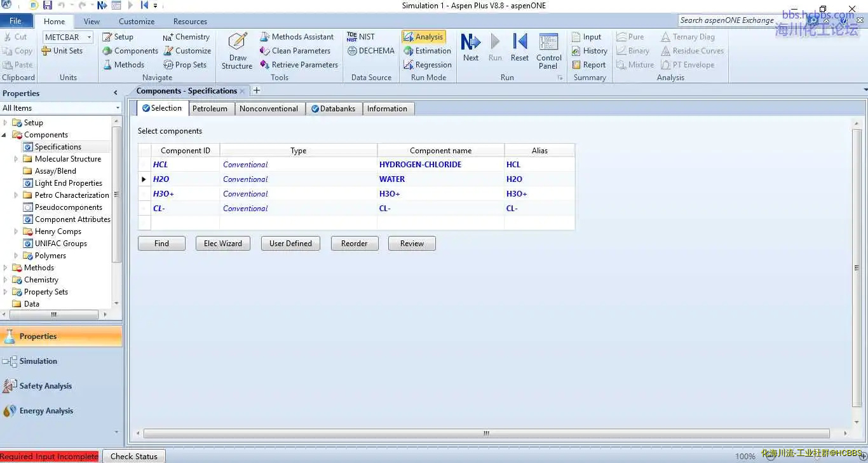Save via quick access toolbar
Viewport: 868px width, 463px height.
point(48,5)
